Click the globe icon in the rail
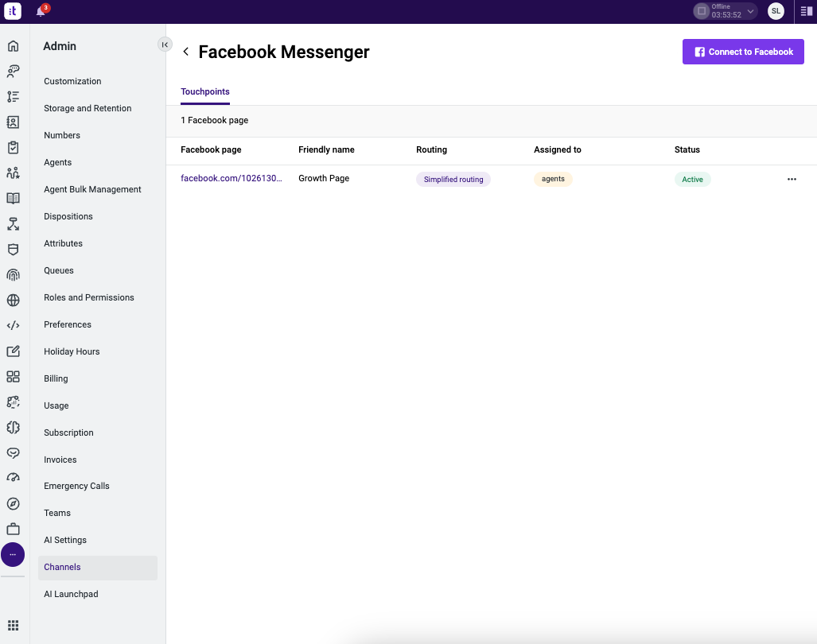Image resolution: width=817 pixels, height=644 pixels. (x=13, y=301)
